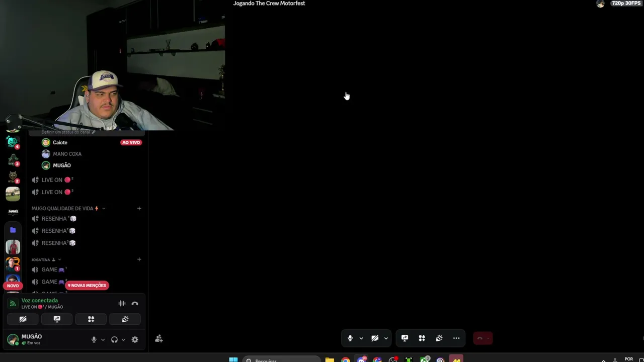Screen dimensions: 644x362
Task: Expand input device options beside user mic
Action: tap(103, 340)
